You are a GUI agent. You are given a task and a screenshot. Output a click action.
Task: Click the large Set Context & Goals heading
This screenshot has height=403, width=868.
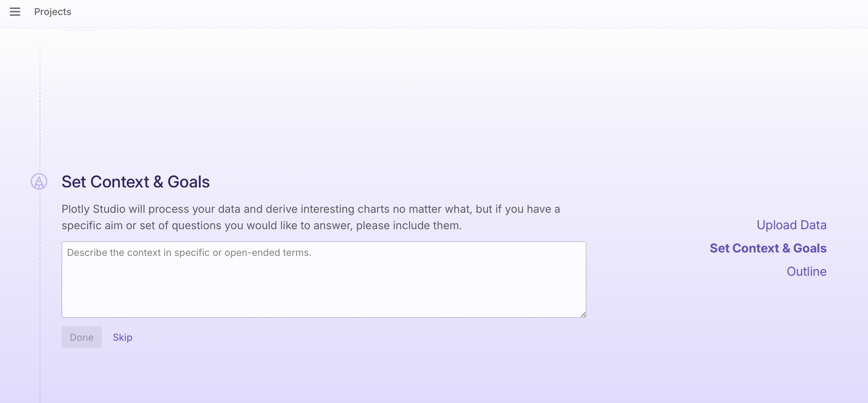[135, 182]
